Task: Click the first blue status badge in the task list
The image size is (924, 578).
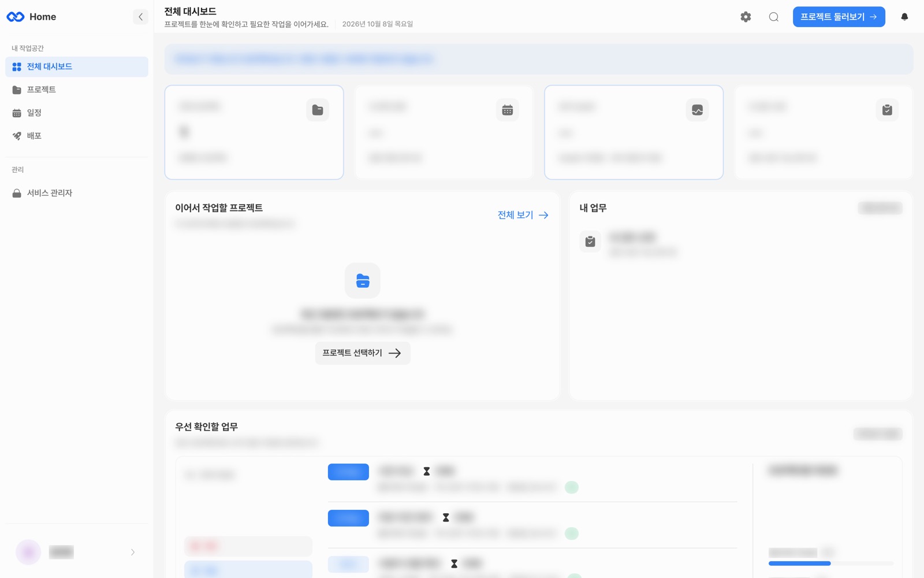Action: coord(348,472)
